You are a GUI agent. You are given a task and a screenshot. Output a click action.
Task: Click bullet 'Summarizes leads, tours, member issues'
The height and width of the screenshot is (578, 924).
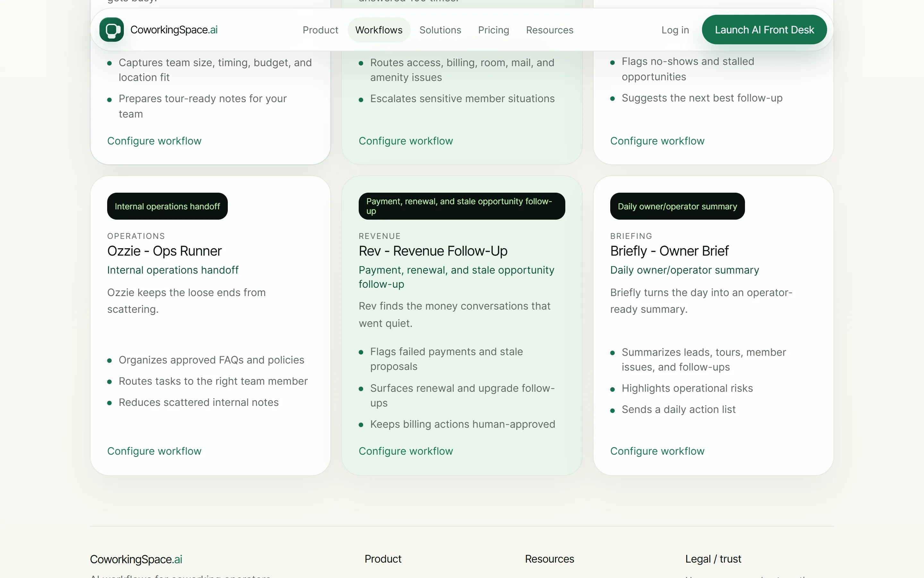pyautogui.click(x=704, y=360)
